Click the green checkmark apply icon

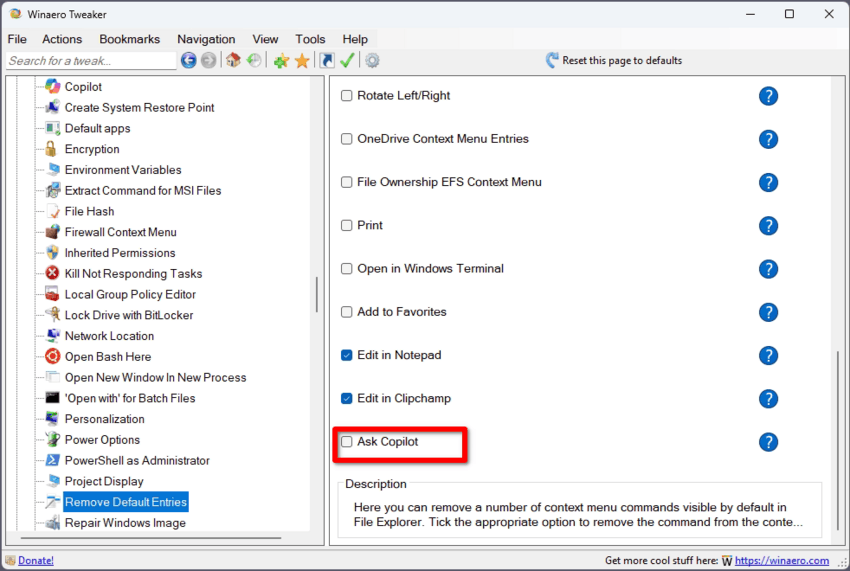click(x=347, y=60)
